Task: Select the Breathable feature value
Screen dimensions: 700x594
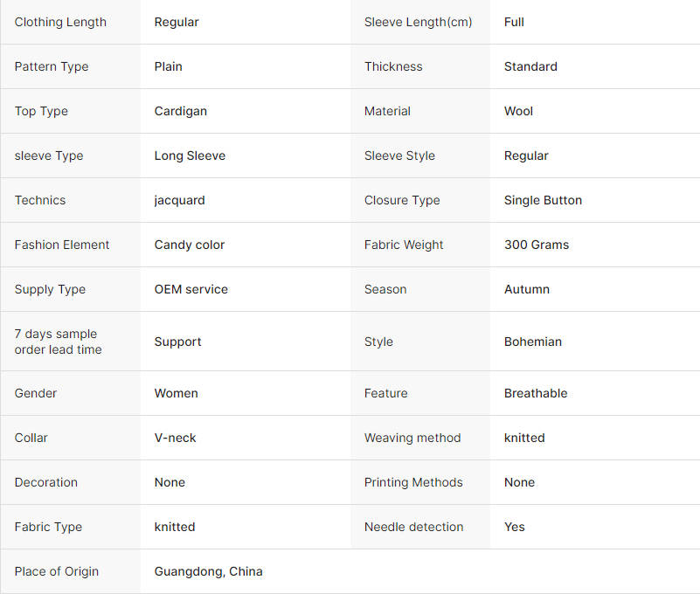Action: (536, 393)
